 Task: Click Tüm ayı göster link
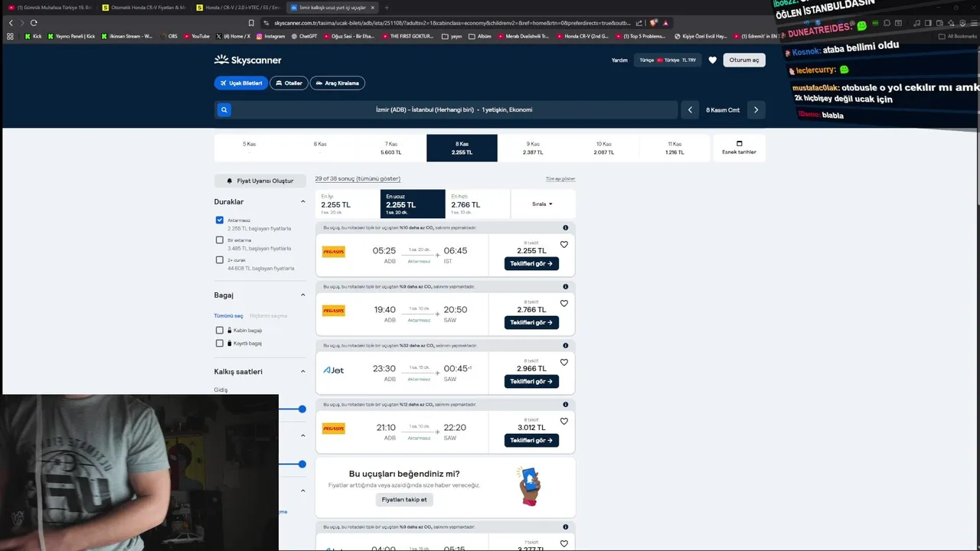click(x=560, y=178)
